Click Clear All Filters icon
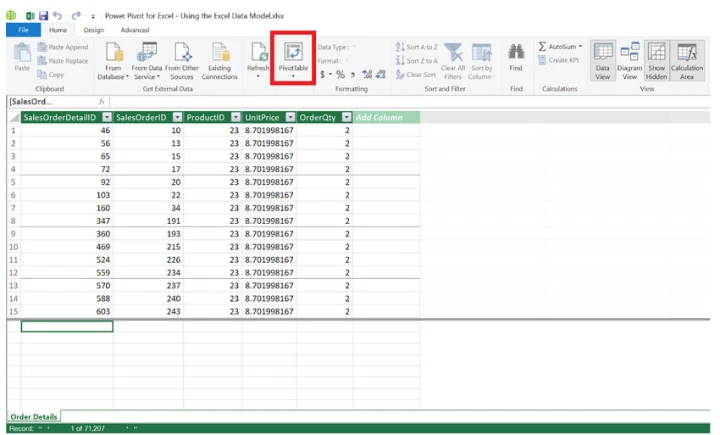Image resolution: width=720 pixels, height=435 pixels. [453, 53]
